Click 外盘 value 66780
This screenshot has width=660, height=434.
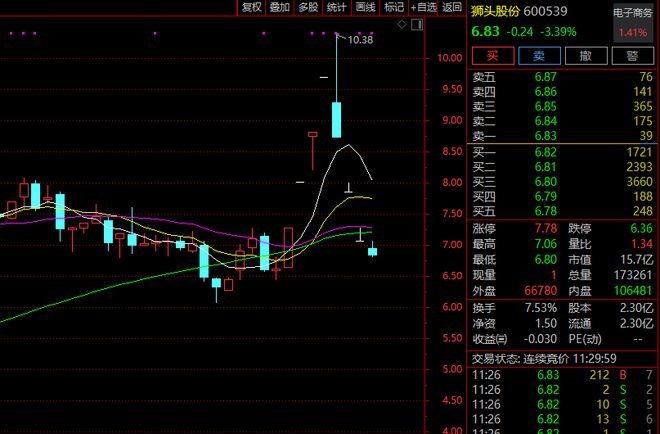[540, 290]
